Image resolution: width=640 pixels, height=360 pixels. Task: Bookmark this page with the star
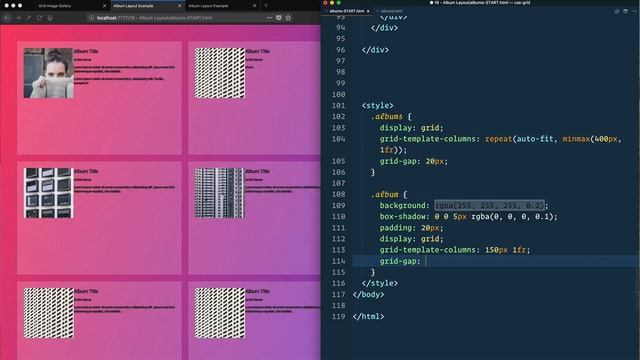pyautogui.click(x=288, y=18)
